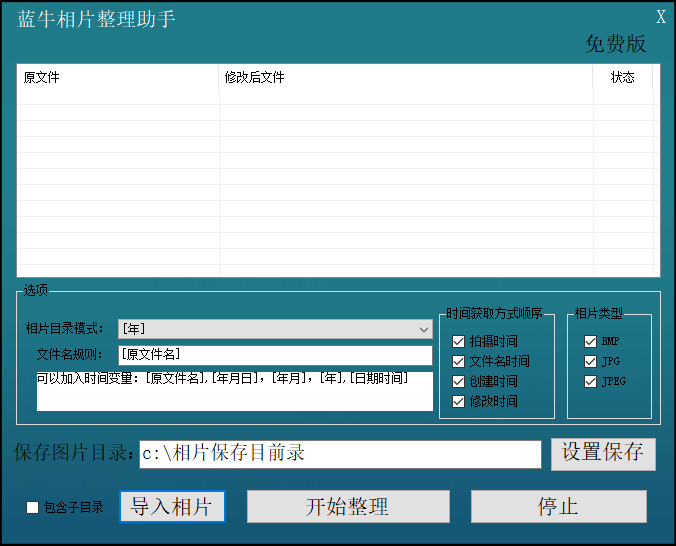Click the 文件名规则 label
The width and height of the screenshot is (676, 546).
point(69,355)
